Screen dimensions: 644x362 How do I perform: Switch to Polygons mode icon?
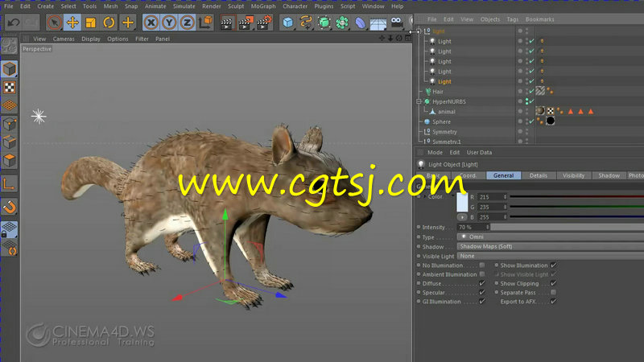click(9, 160)
